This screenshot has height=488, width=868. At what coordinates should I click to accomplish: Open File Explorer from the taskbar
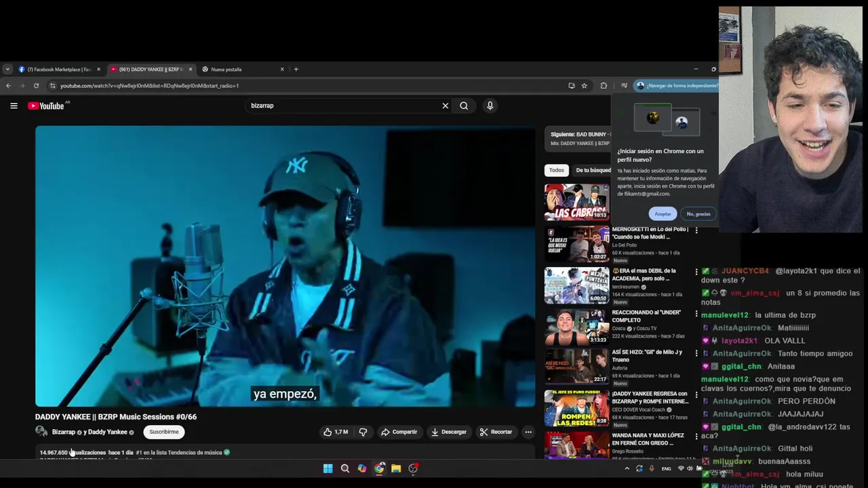click(396, 468)
